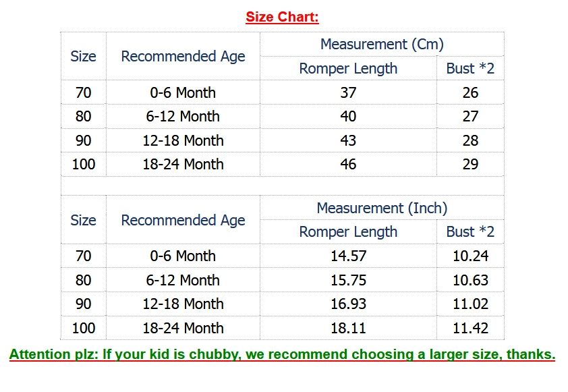Select bust value 29

click(470, 164)
